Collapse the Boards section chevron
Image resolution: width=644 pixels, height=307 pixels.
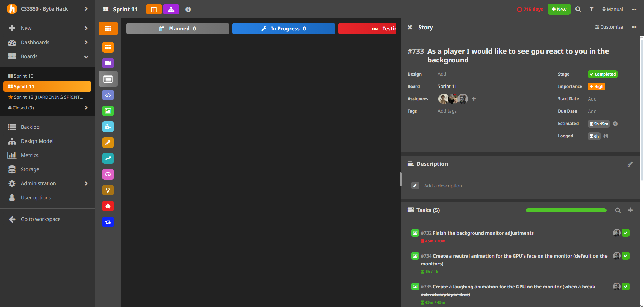[86, 56]
